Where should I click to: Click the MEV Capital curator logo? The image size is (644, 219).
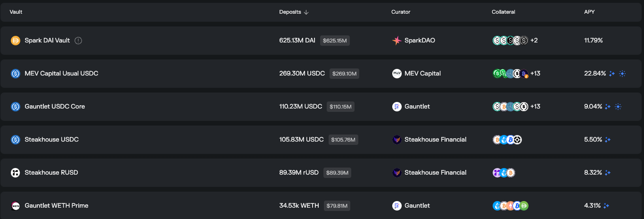coord(396,74)
